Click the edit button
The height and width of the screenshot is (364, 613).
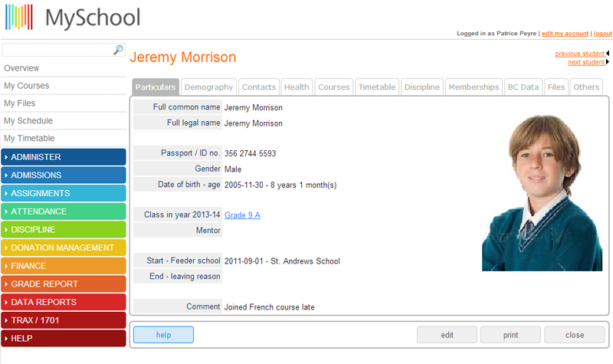tap(447, 335)
